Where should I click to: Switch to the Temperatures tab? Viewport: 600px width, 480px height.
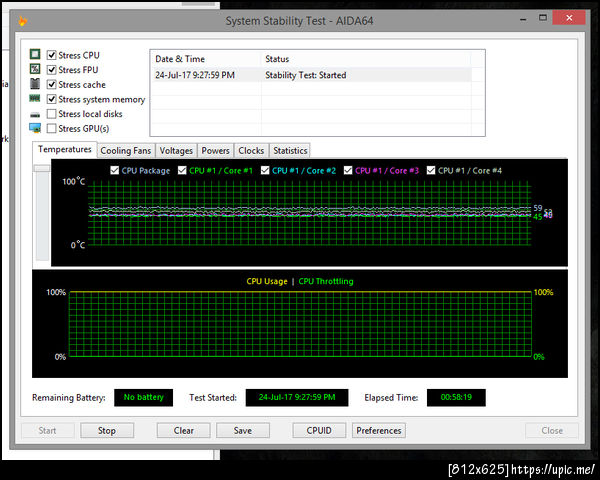tap(65, 149)
